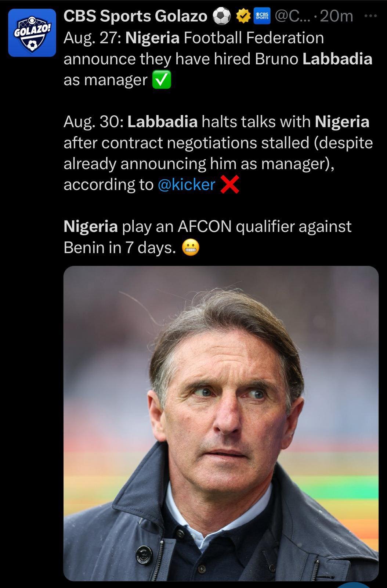Click bold 'Nigeria' in the Aug. 27 line
The height and width of the screenshot is (588, 387).
pos(152,38)
